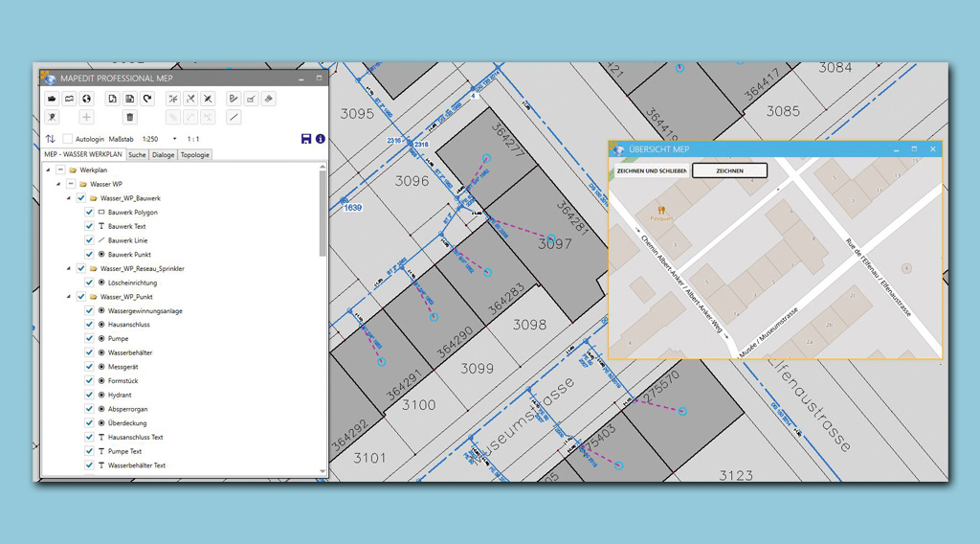Select the eraser tool icon
This screenshot has width=980, height=544.
[268, 99]
